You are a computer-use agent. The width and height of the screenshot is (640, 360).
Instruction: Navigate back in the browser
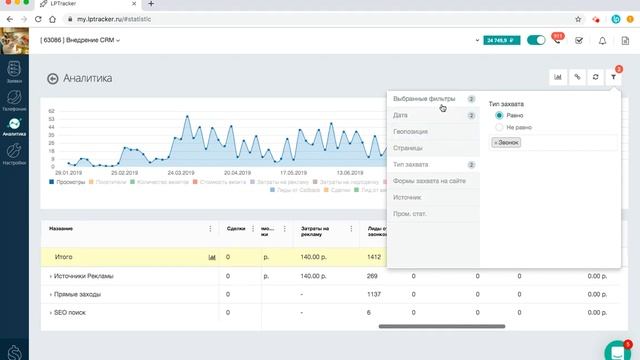[x=10, y=19]
